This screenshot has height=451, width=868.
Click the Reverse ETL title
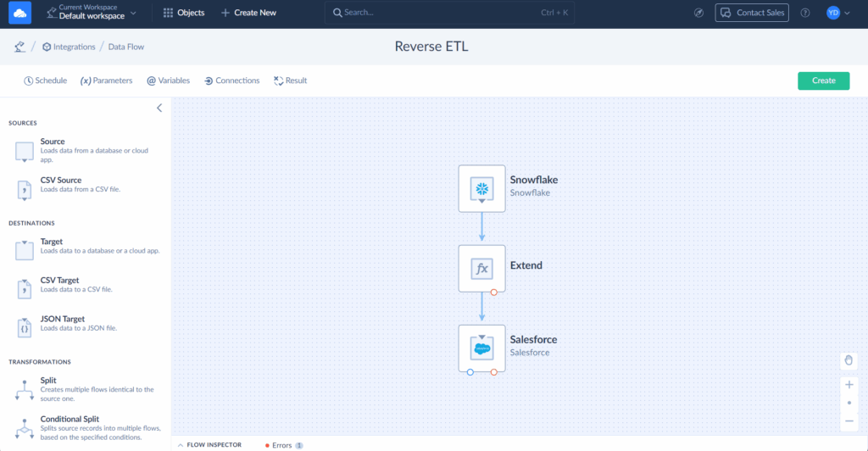pyautogui.click(x=431, y=47)
